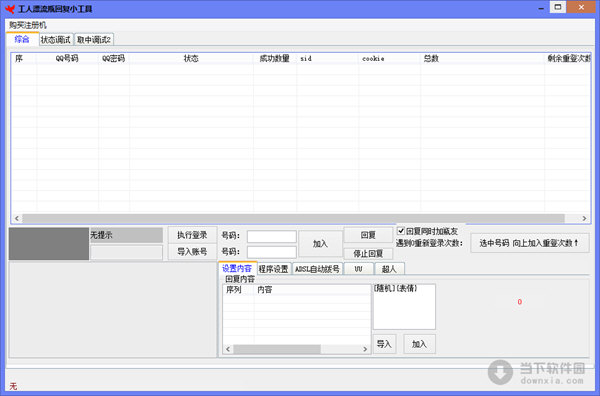Click the 总数 column header

483,59
